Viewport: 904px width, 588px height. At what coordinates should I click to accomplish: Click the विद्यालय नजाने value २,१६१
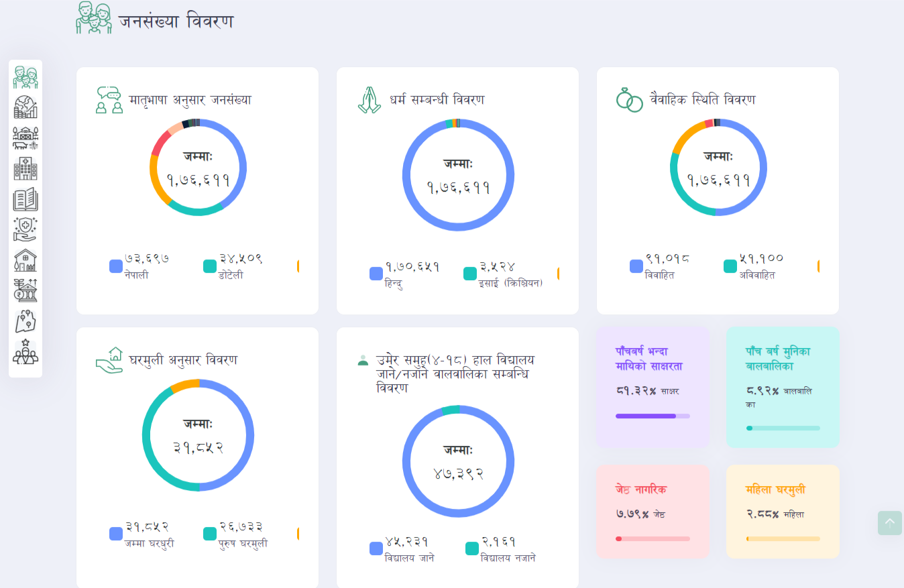498,541
